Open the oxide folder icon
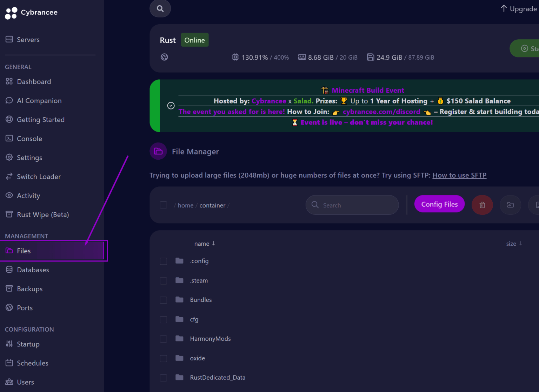Screen dimensions: 539x392 [179, 358]
